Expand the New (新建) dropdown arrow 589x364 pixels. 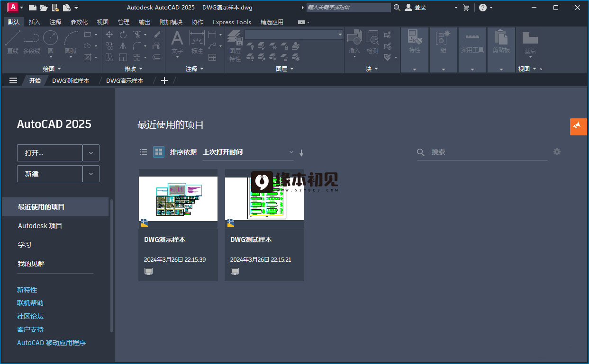click(91, 174)
